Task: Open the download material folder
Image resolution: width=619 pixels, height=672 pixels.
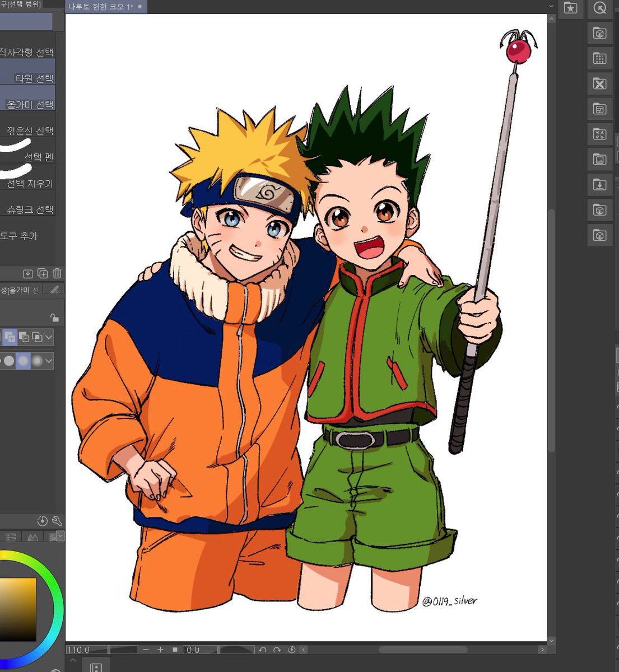Action: [x=600, y=185]
